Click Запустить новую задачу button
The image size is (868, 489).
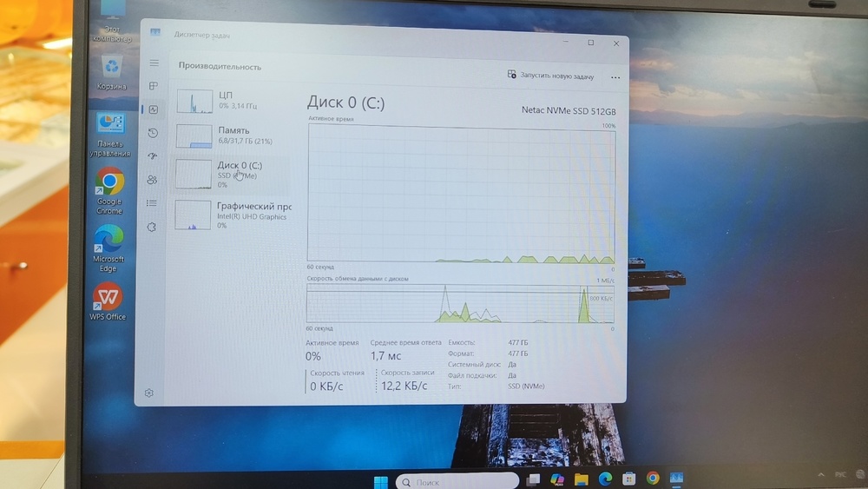pyautogui.click(x=551, y=76)
